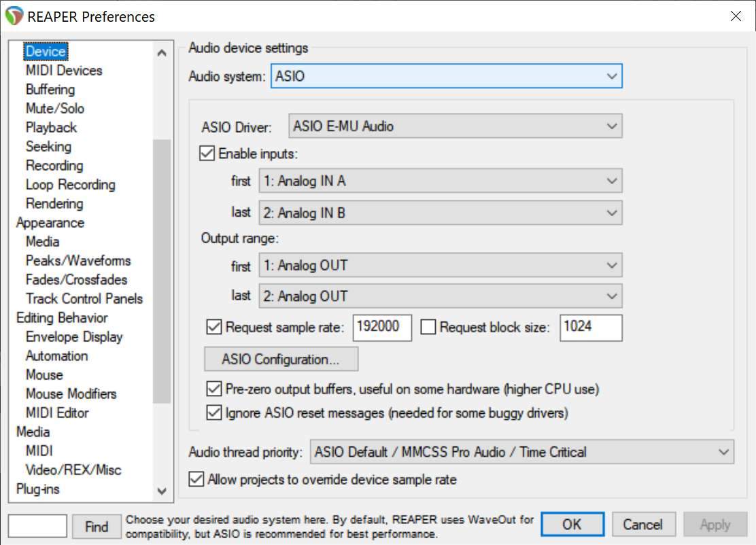Open the Buffering preferences page
Image resolution: width=756 pixels, height=545 pixels.
point(50,90)
